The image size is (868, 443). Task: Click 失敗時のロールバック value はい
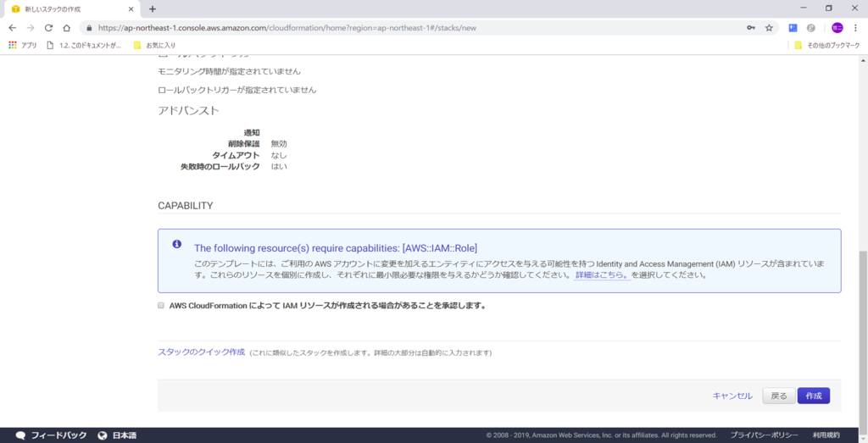279,167
